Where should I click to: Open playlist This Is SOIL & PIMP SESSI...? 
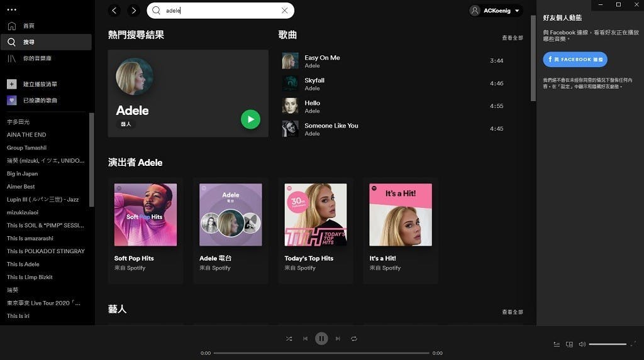[45, 226]
